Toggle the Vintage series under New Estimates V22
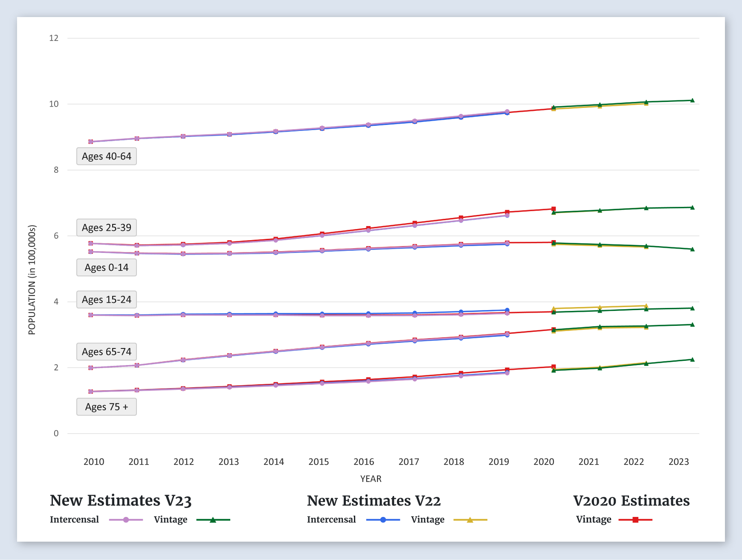Image resolution: width=742 pixels, height=560 pixels. point(428,519)
